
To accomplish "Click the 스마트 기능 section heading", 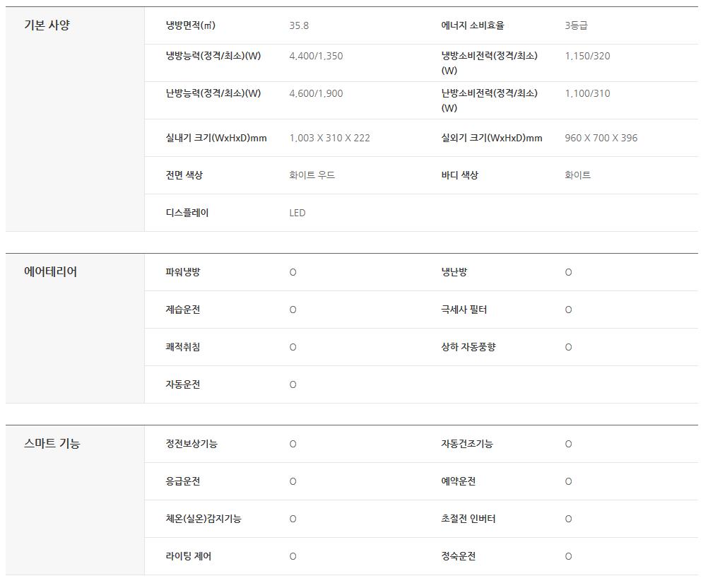I will [52, 444].
